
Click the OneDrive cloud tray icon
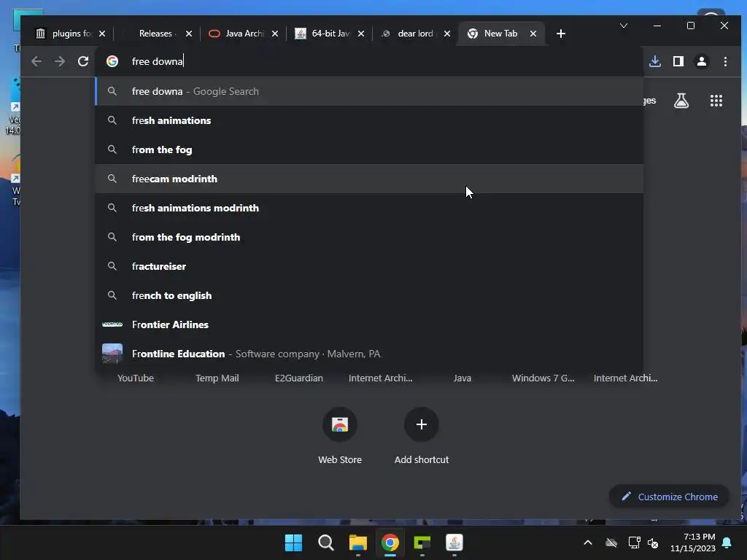point(611,542)
